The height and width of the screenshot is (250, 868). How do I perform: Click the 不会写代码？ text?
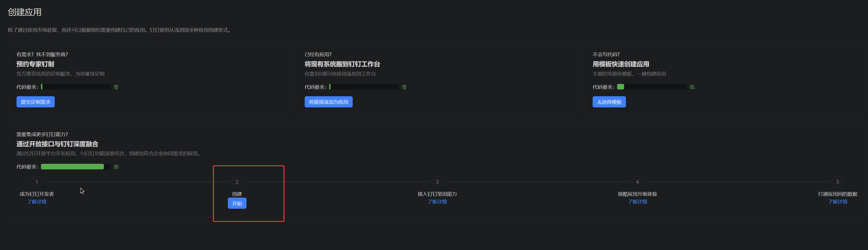point(606,54)
